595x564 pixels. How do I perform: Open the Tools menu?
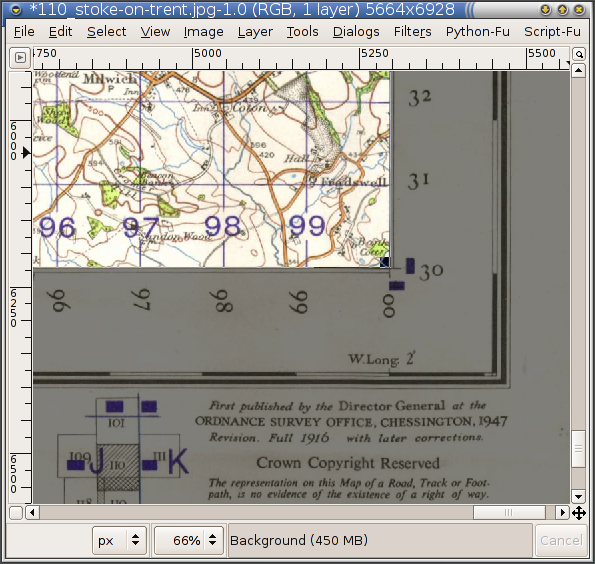tap(302, 32)
